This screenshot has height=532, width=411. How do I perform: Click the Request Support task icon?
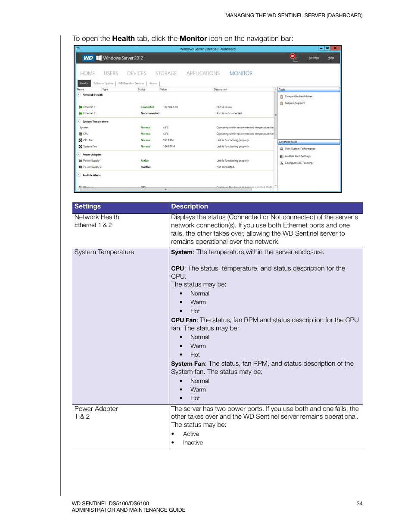pos(282,103)
